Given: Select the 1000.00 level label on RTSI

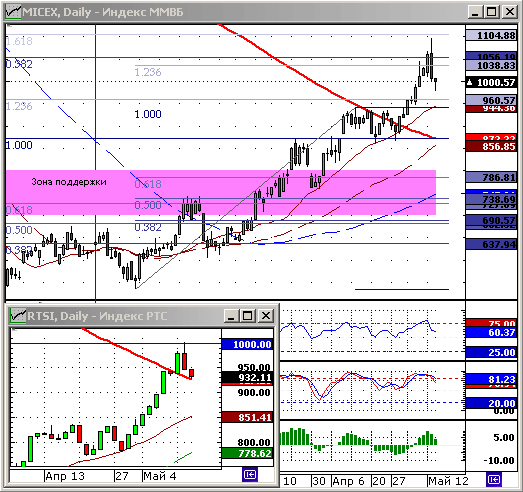Looking at the screenshot, I should tap(247, 344).
